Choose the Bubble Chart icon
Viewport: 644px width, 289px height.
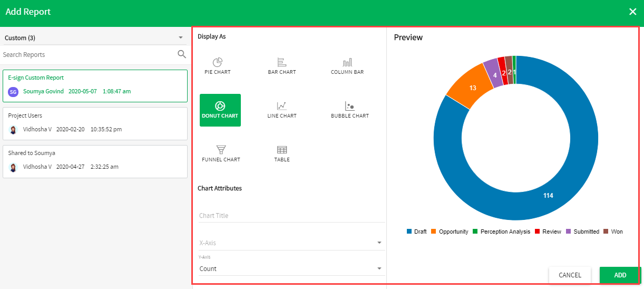pyautogui.click(x=349, y=110)
